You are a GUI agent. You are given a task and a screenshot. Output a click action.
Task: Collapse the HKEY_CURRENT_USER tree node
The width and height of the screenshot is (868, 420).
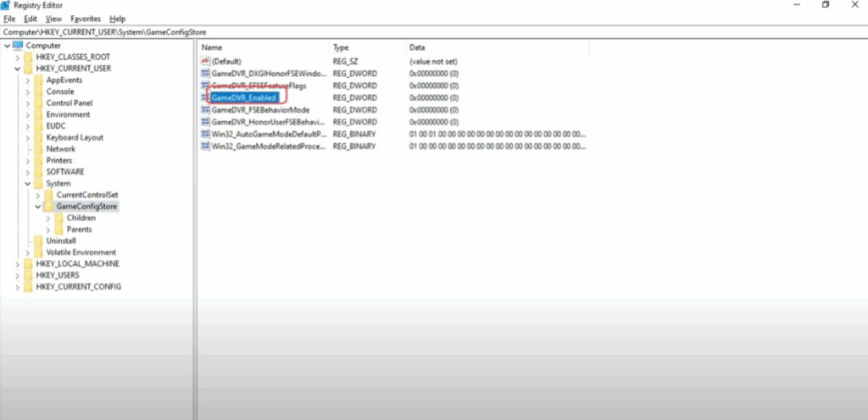coord(18,69)
